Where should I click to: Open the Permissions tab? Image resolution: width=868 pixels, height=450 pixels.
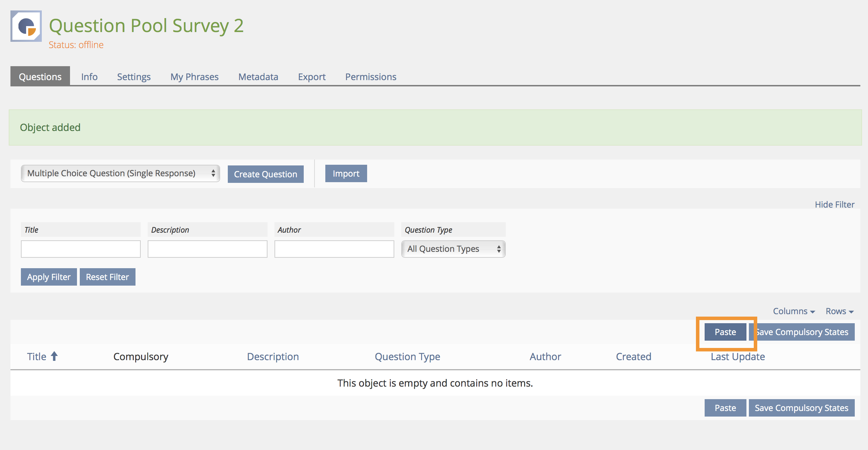[371, 77]
